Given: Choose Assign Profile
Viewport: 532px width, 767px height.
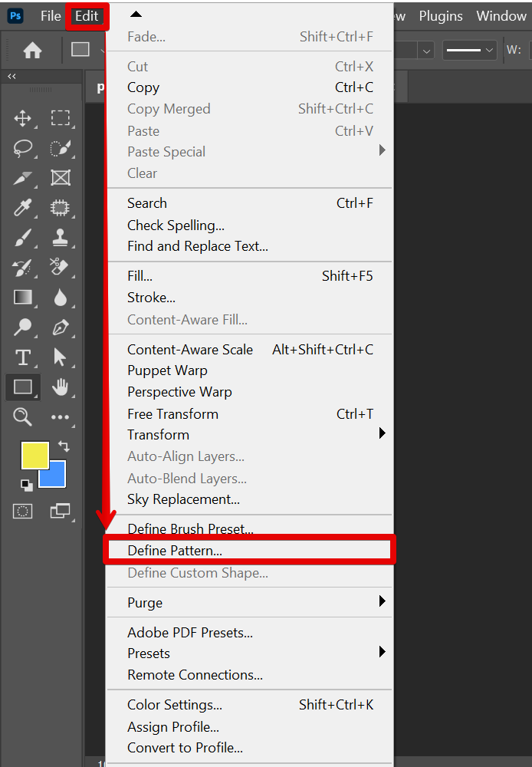Looking at the screenshot, I should click(250, 727).
